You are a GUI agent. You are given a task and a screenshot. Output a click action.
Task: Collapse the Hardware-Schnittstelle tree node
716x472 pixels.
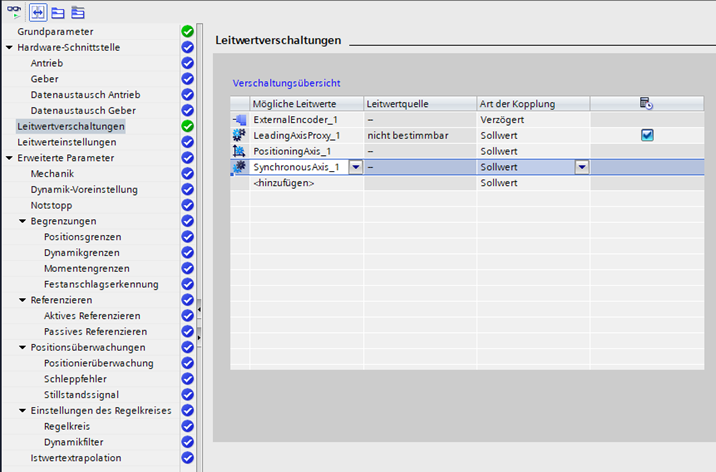pyautogui.click(x=9, y=47)
